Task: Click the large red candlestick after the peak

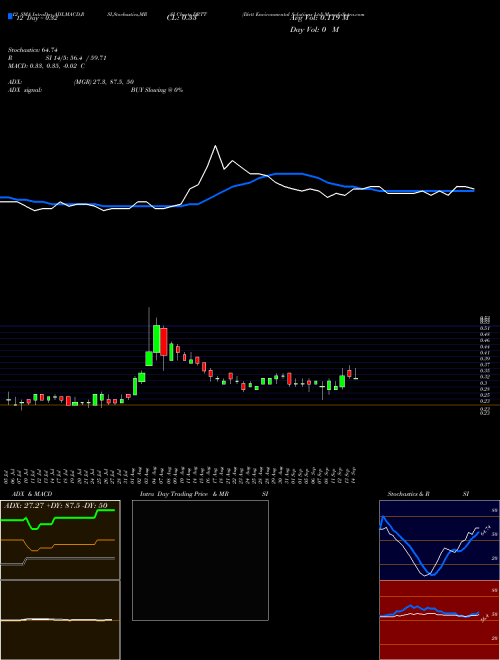Action: [164, 341]
